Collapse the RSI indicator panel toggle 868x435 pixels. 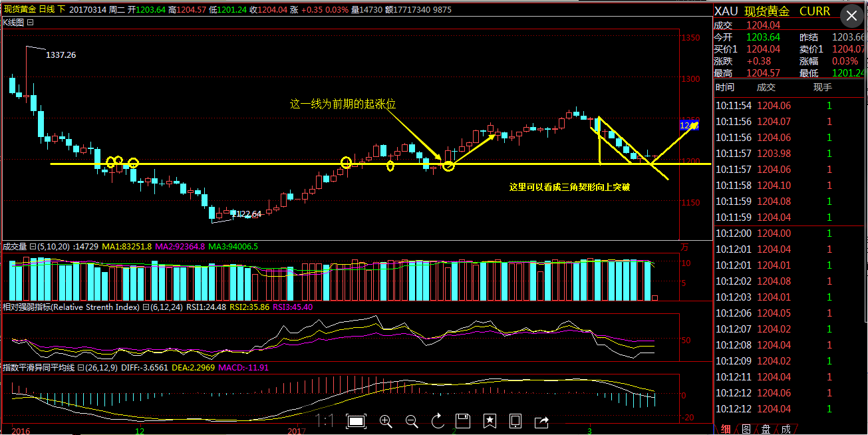coord(146,307)
